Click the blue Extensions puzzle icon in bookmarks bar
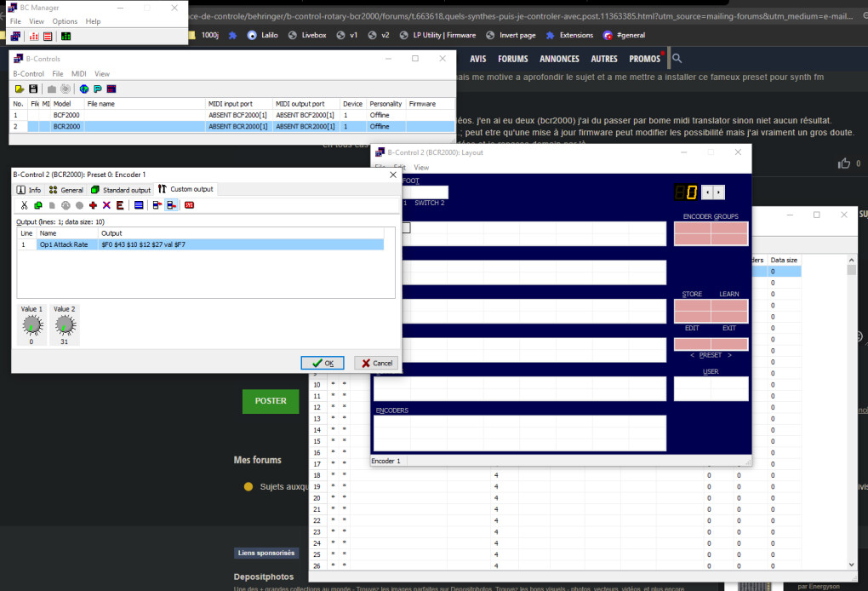Viewport: 868px width, 591px height. point(550,35)
